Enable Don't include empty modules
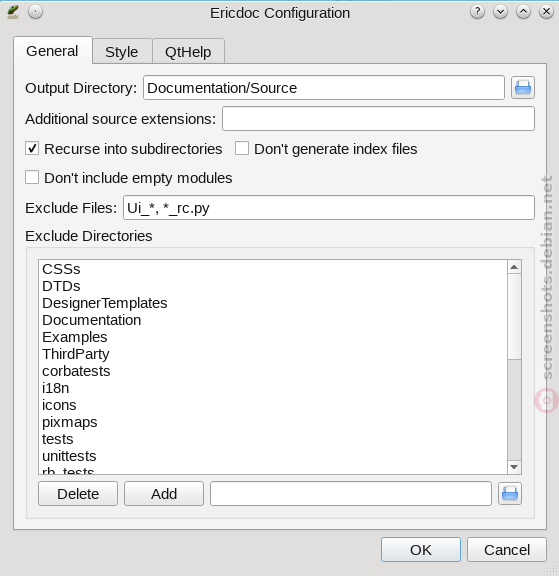This screenshot has width=559, height=576. click(x=32, y=177)
